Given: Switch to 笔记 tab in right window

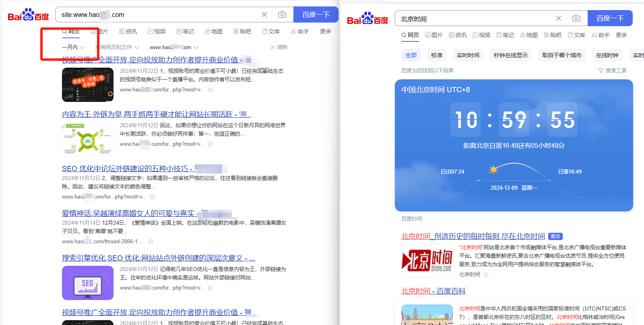Looking at the screenshot, I should point(505,35).
